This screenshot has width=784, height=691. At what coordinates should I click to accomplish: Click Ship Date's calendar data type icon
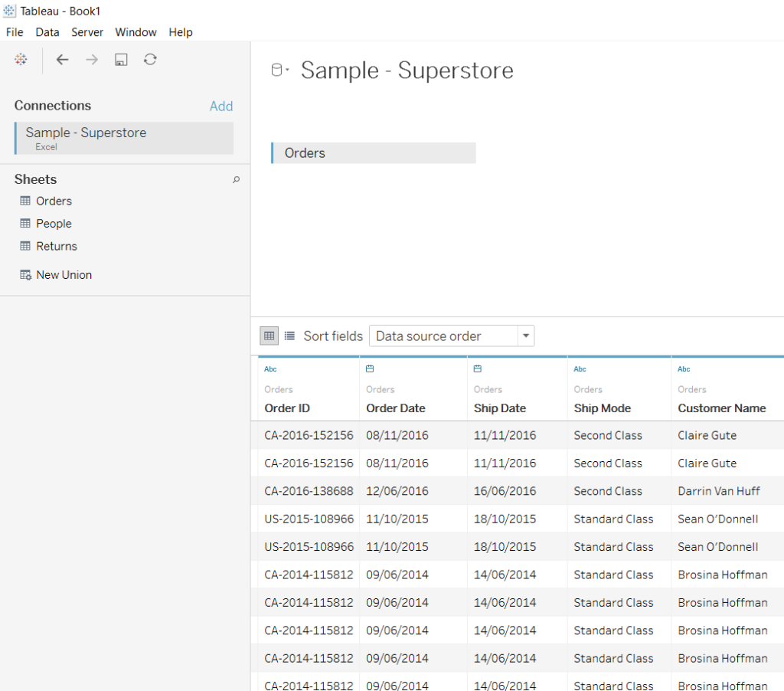(x=477, y=369)
